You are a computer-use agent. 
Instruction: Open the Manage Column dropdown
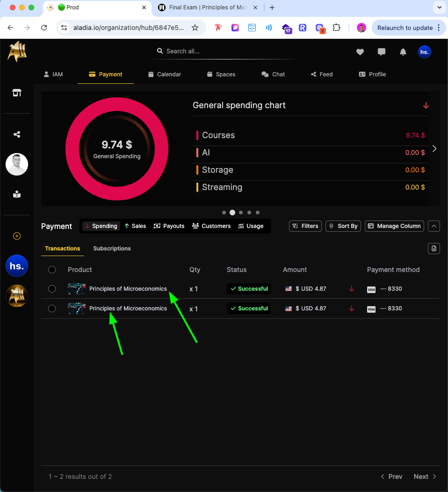[x=394, y=226]
